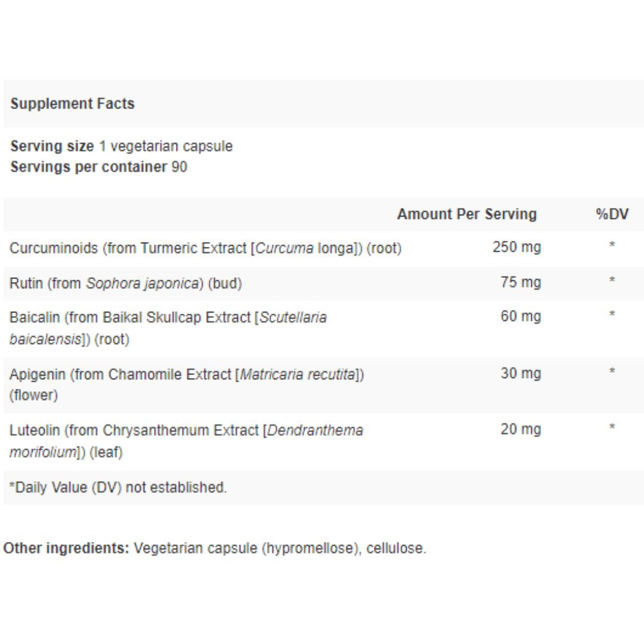This screenshot has width=644, height=644.
Task: Click the 'Amount Per Serving' column header
Action: 466,214
